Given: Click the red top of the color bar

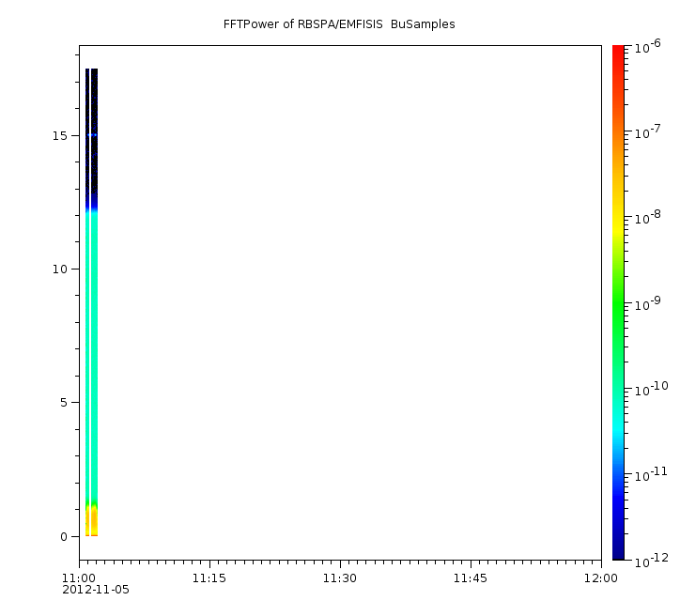Looking at the screenshot, I should coord(618,52).
